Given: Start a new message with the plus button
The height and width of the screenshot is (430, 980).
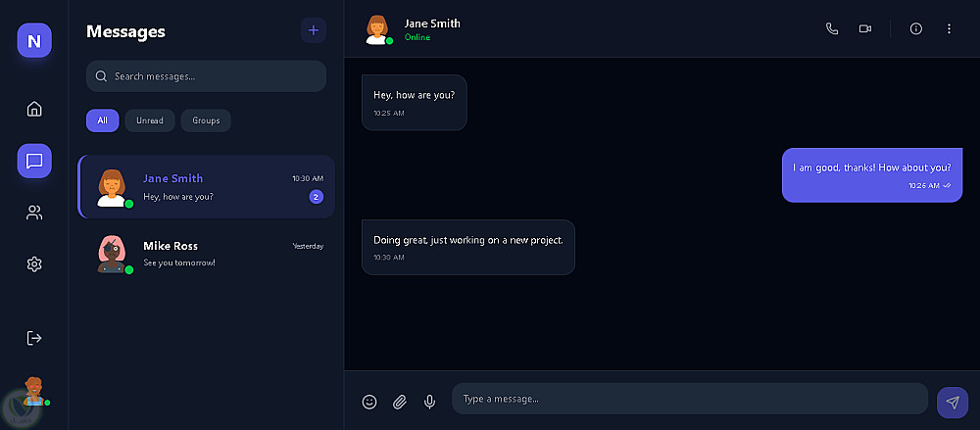Looking at the screenshot, I should pyautogui.click(x=314, y=30).
